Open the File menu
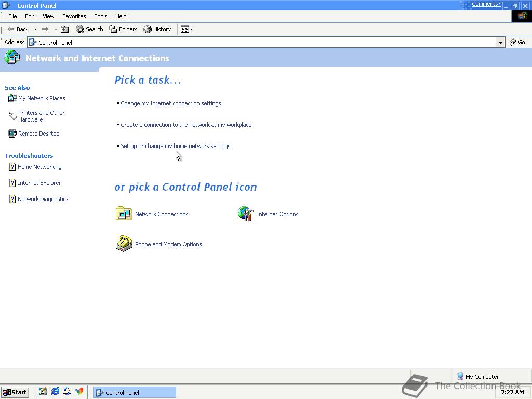Viewport: 532px width, 399px height. click(12, 16)
